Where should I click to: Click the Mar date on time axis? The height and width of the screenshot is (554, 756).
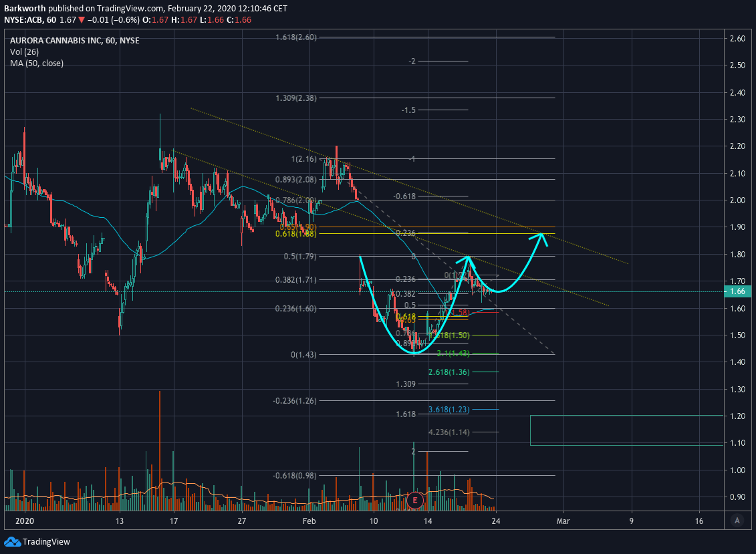[563, 521]
